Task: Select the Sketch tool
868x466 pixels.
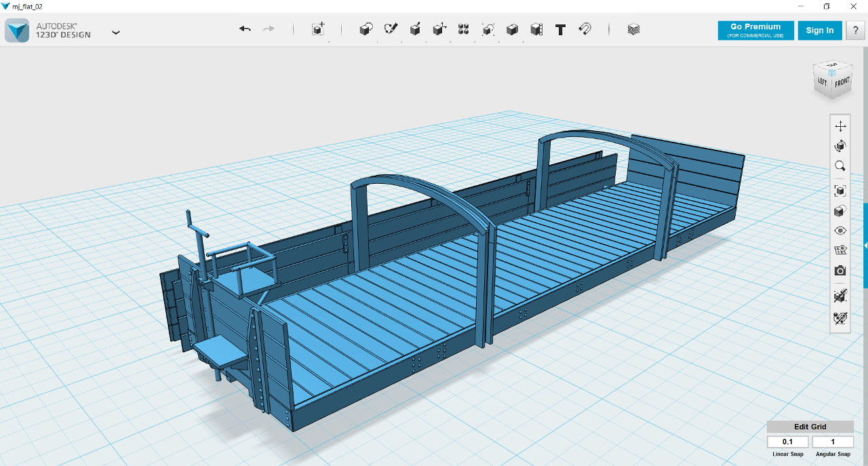Action: [x=391, y=29]
